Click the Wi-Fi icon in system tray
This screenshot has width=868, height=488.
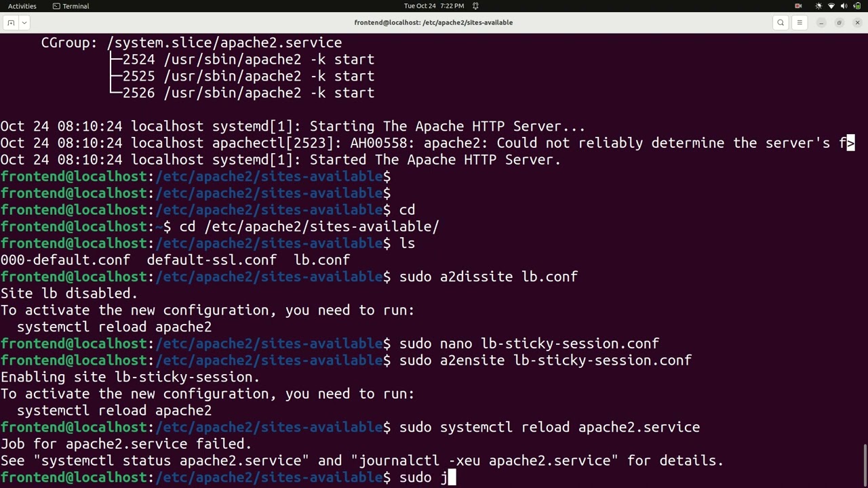[831, 6]
